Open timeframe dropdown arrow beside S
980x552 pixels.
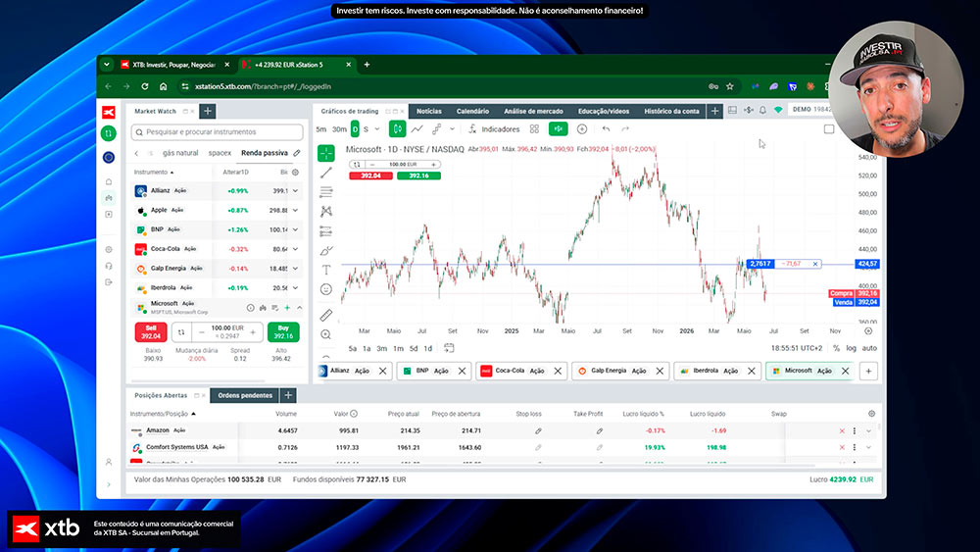[x=377, y=128]
